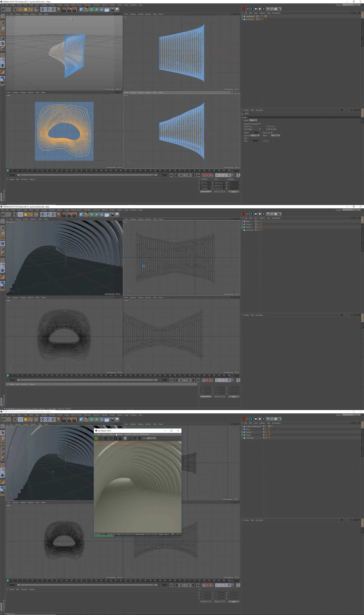Open the Coords dropdown set to Local
Screen dimensions: 364x615
[255, 136]
